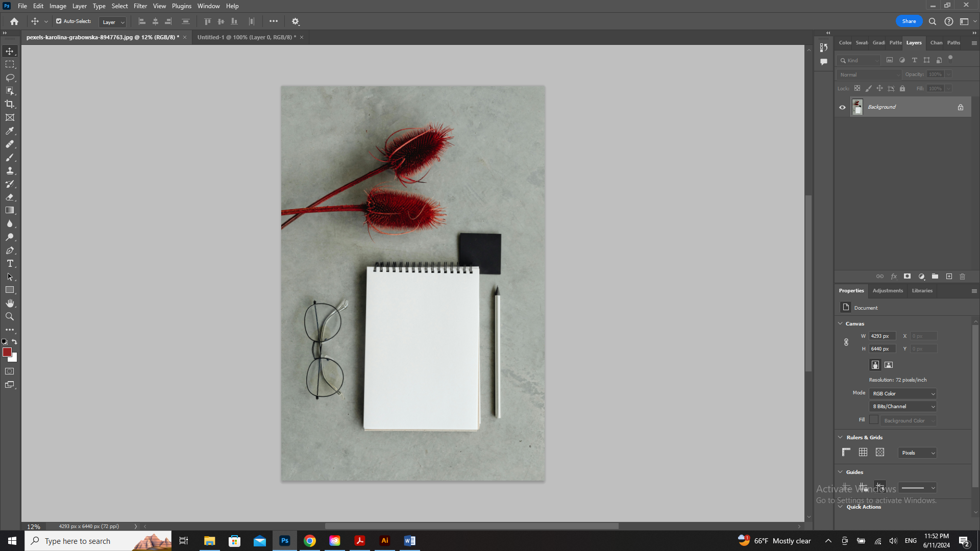This screenshot has width=980, height=551.
Task: Switch to the Untitled-1 document tab
Action: pyautogui.click(x=245, y=37)
